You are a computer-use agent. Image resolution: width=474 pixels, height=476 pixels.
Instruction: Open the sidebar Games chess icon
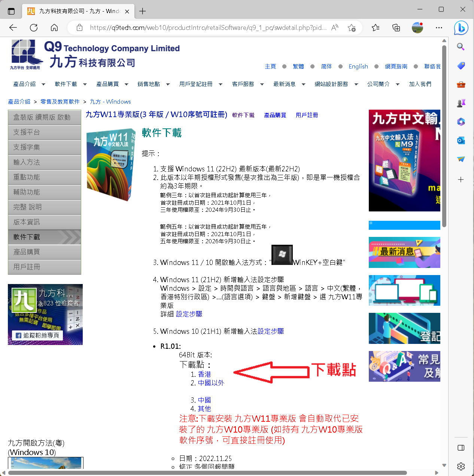pos(461,103)
